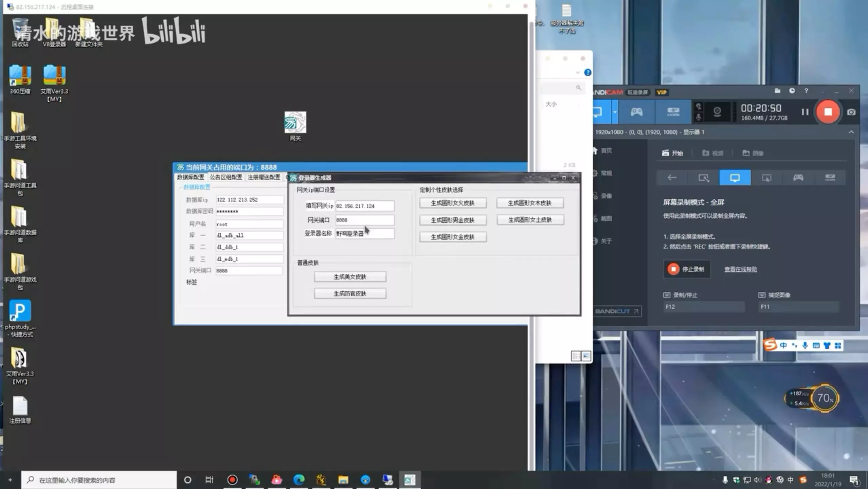The height and width of the screenshot is (489, 868).
Task: Click 生成圆形女火皮肤 button
Action: tap(453, 203)
